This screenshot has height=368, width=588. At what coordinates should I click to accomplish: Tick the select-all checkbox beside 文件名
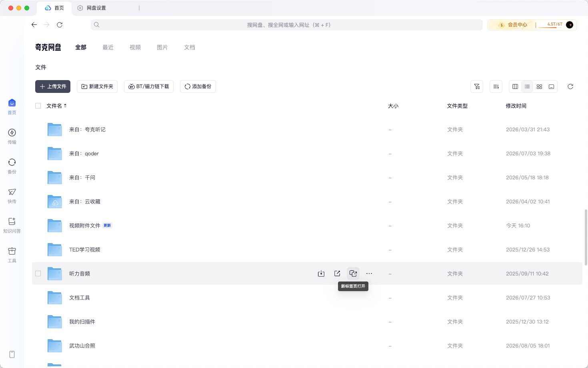pos(38,106)
